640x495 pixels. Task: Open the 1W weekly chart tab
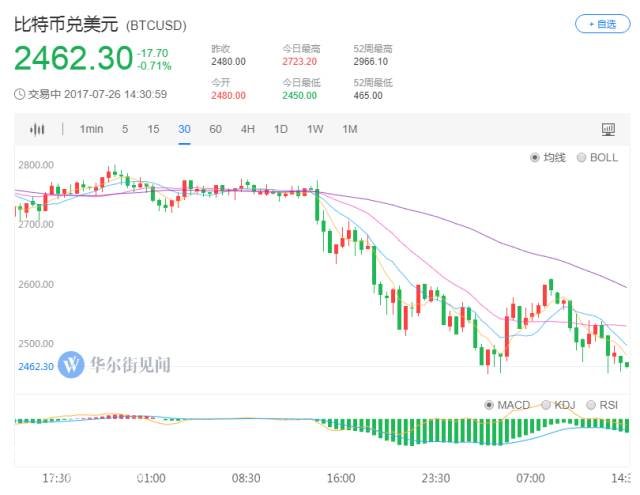[315, 129]
